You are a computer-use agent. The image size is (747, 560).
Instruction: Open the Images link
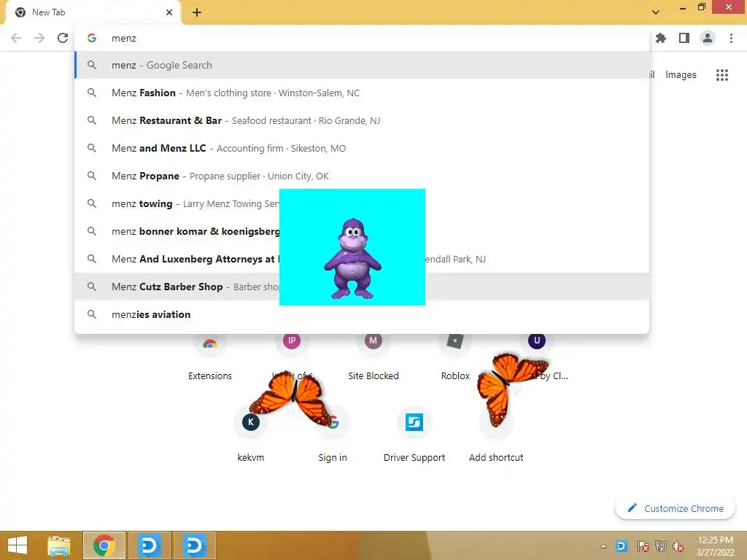pyautogui.click(x=681, y=75)
